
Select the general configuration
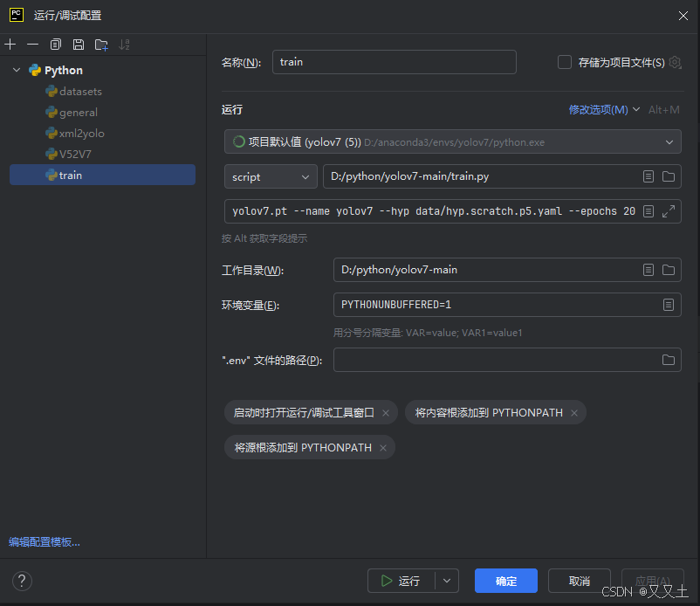coord(102,113)
